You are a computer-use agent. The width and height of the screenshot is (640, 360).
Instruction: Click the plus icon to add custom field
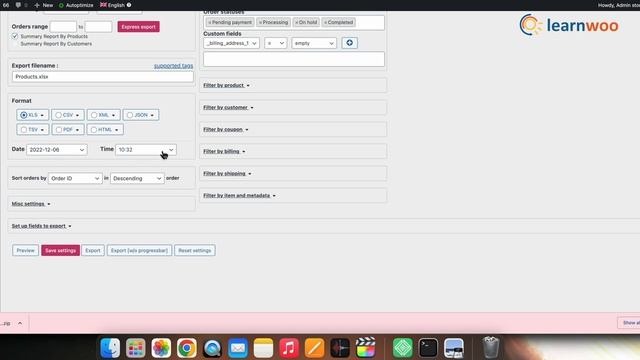click(x=349, y=43)
